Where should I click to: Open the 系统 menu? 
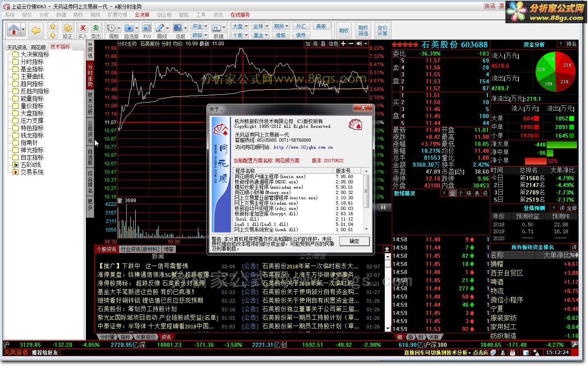tap(9, 15)
